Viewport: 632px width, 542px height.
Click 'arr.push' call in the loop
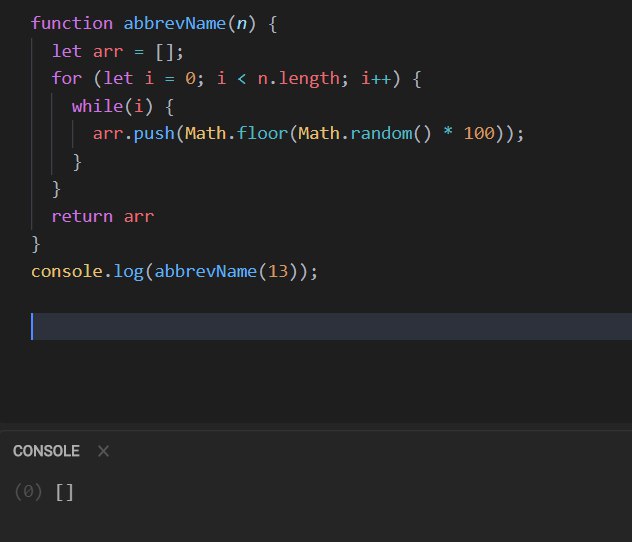[134, 133]
